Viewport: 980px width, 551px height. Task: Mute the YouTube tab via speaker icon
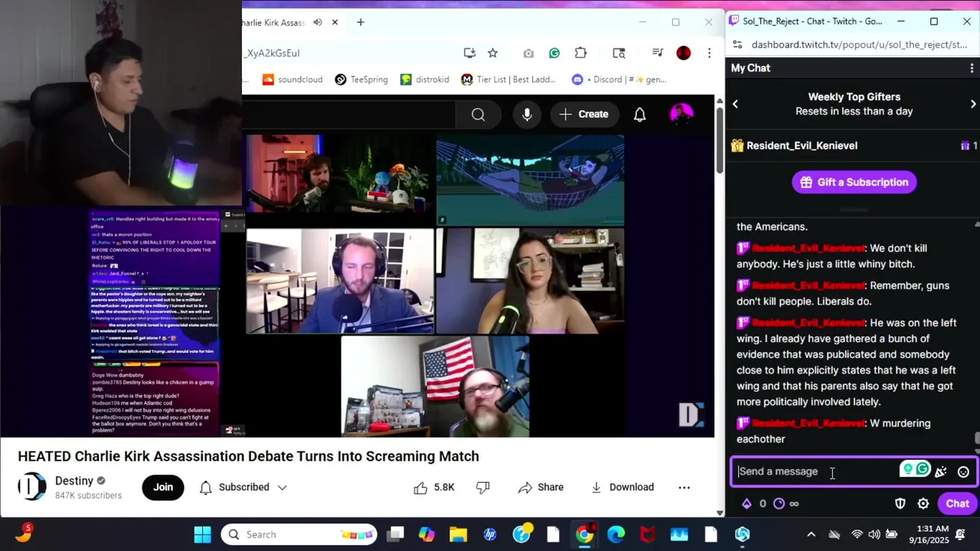click(318, 22)
